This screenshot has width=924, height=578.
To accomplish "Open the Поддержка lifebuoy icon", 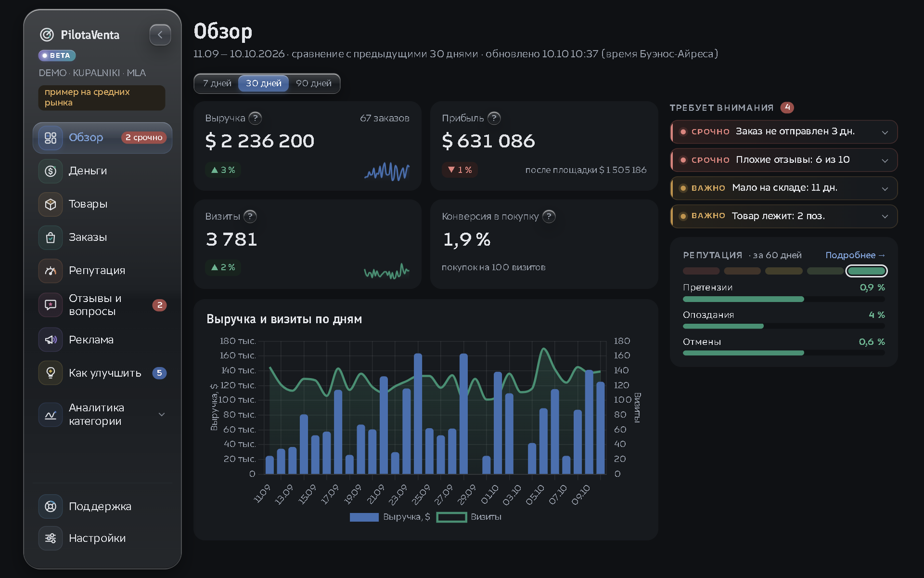I will point(51,506).
